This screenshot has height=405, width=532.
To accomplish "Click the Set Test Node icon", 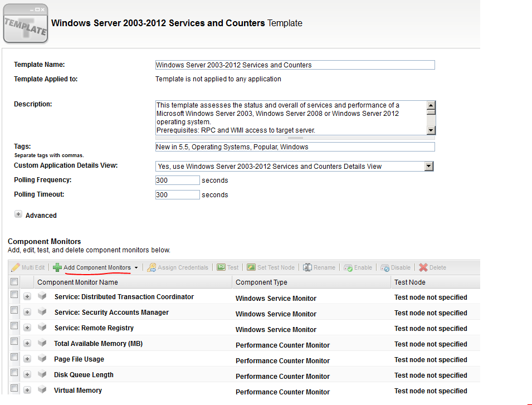I will click(x=251, y=267).
